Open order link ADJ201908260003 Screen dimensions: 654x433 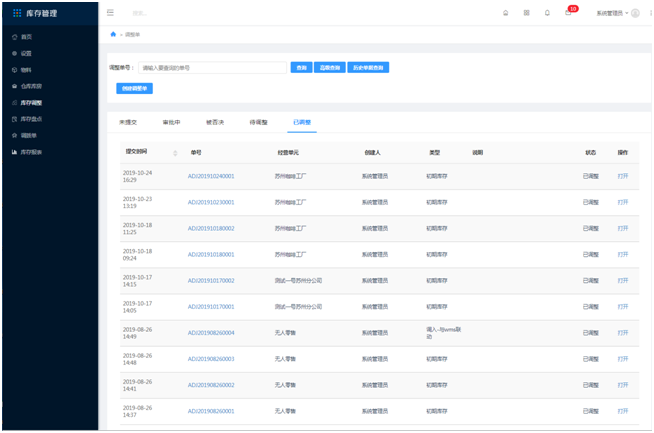click(211, 359)
